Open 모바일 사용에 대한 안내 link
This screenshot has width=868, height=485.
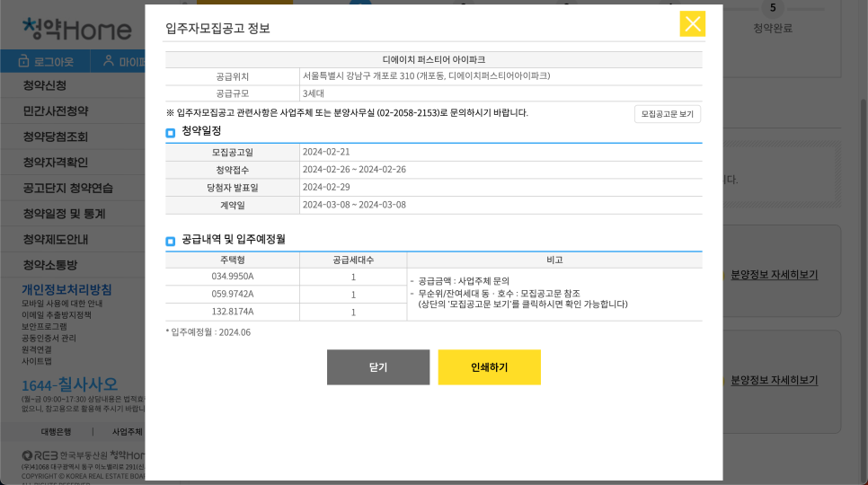tap(62, 304)
